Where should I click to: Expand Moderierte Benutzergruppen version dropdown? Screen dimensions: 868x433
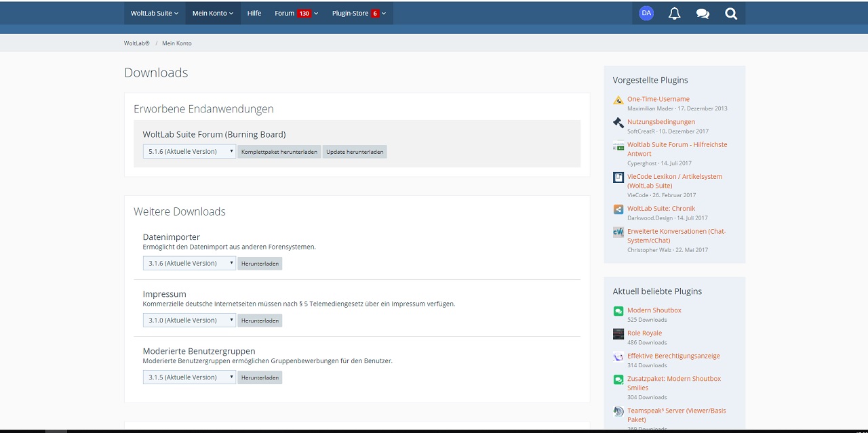pyautogui.click(x=189, y=377)
